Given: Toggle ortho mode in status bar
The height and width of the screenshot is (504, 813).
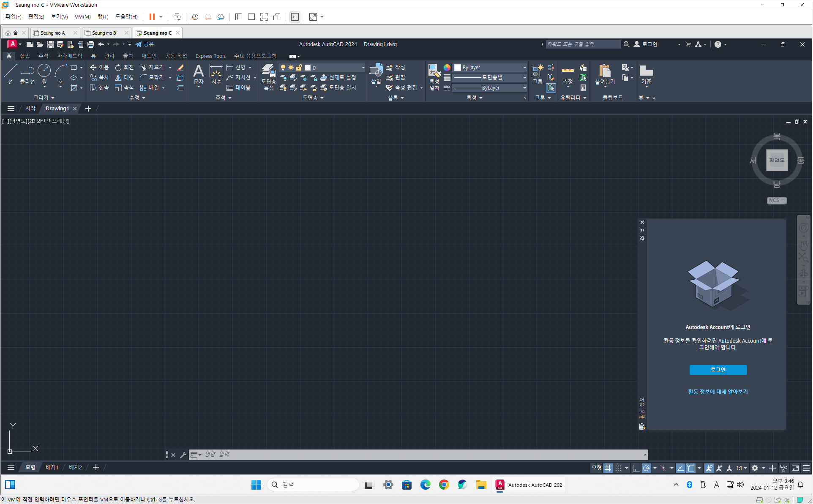Looking at the screenshot, I should [x=636, y=468].
